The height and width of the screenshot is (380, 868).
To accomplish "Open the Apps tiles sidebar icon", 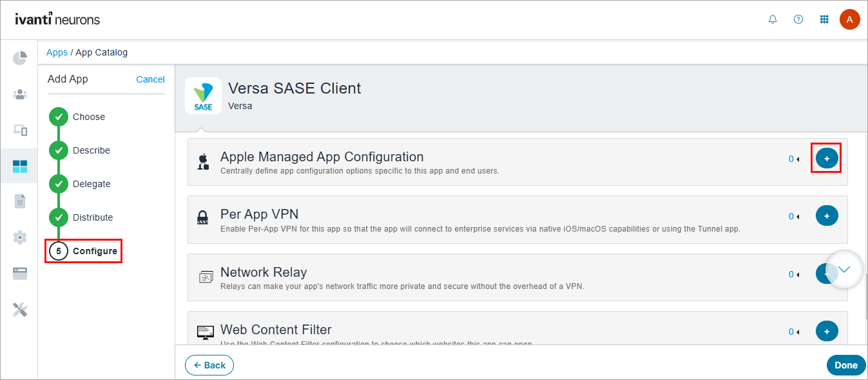I will (20, 166).
